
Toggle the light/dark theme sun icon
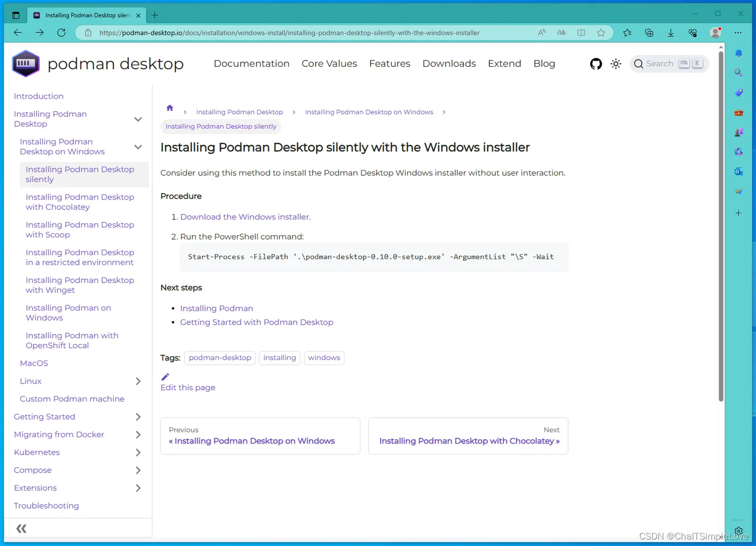click(x=616, y=64)
